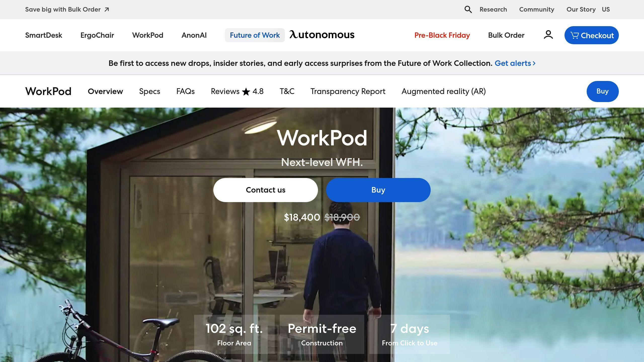
Task: Expand the Community dropdown menu
Action: 537,9
